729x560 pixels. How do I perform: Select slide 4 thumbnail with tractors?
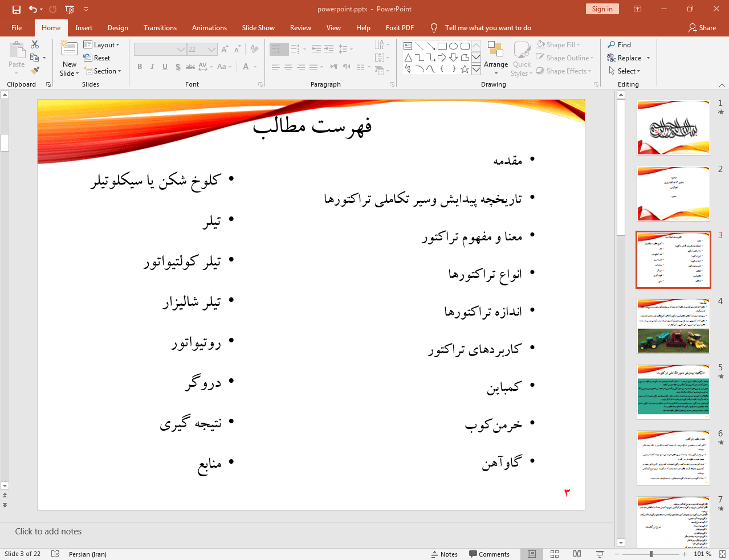[673, 325]
